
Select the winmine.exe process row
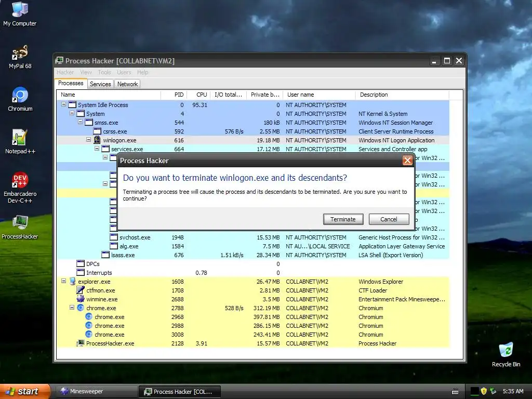tap(253, 299)
